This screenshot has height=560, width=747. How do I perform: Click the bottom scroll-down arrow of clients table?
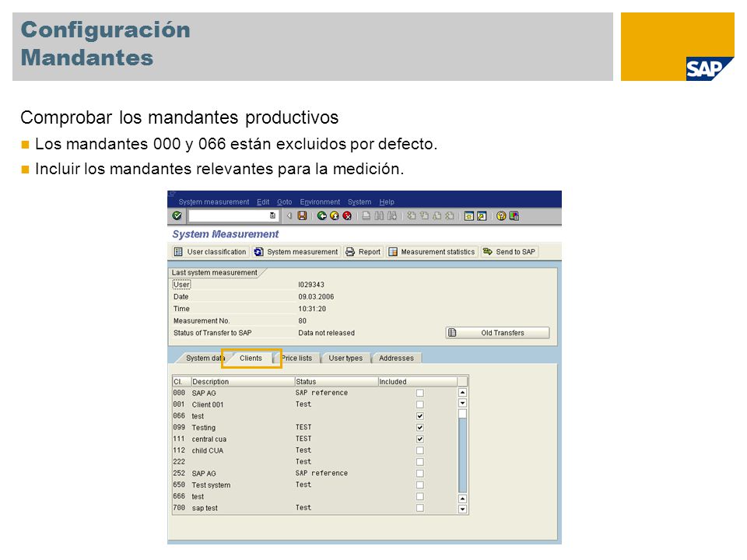(x=462, y=509)
